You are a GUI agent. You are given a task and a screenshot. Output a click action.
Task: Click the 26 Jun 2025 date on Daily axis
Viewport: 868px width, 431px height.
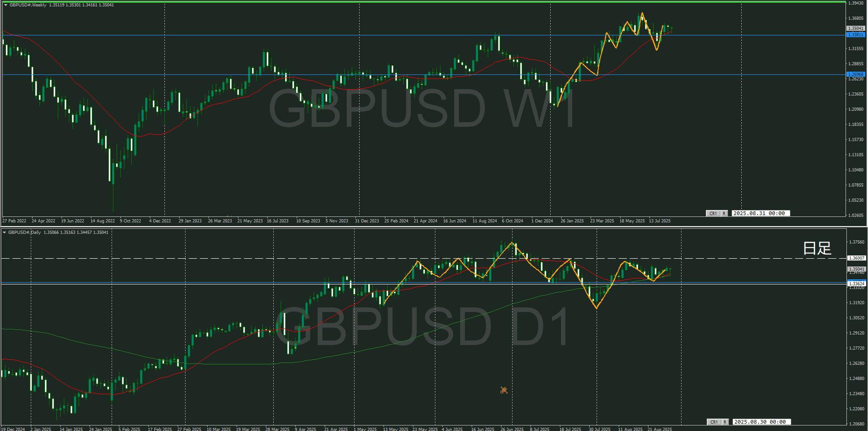coord(512,429)
